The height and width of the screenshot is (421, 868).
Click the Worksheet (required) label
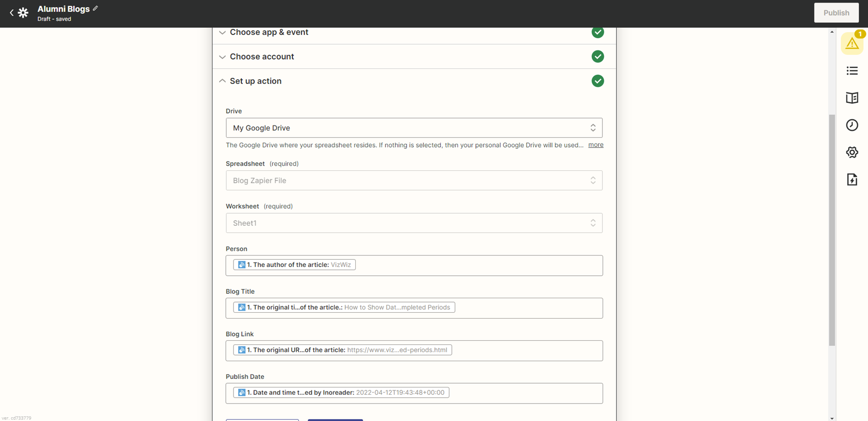[x=259, y=206]
